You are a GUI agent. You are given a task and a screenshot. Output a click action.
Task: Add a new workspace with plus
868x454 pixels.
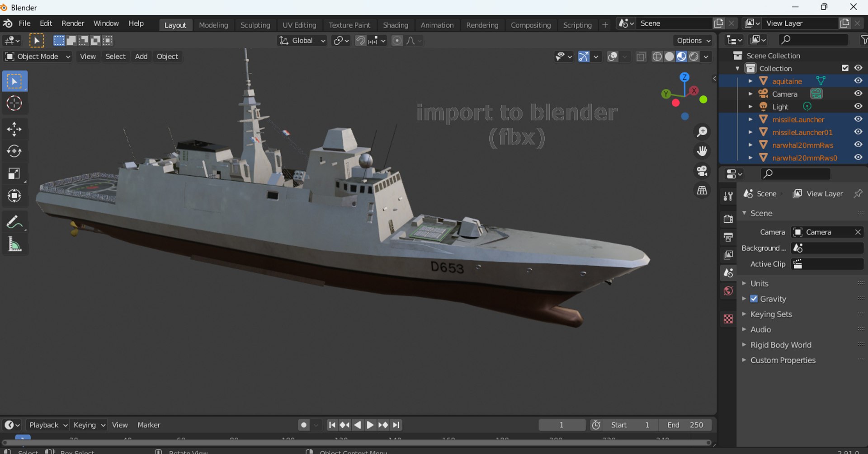605,25
